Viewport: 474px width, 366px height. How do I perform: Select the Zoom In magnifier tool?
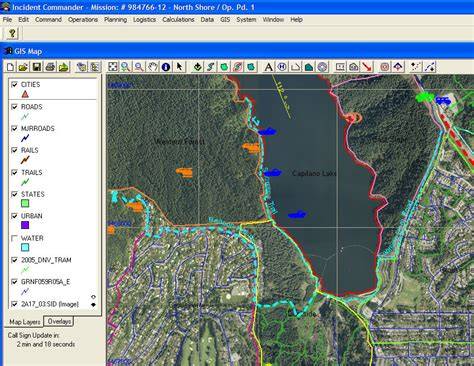pos(125,67)
